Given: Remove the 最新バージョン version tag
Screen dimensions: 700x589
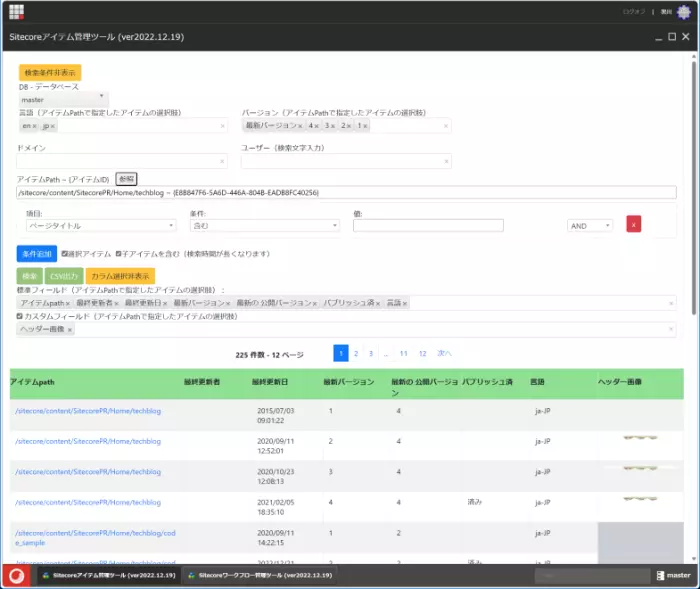Looking at the screenshot, I should 300,127.
